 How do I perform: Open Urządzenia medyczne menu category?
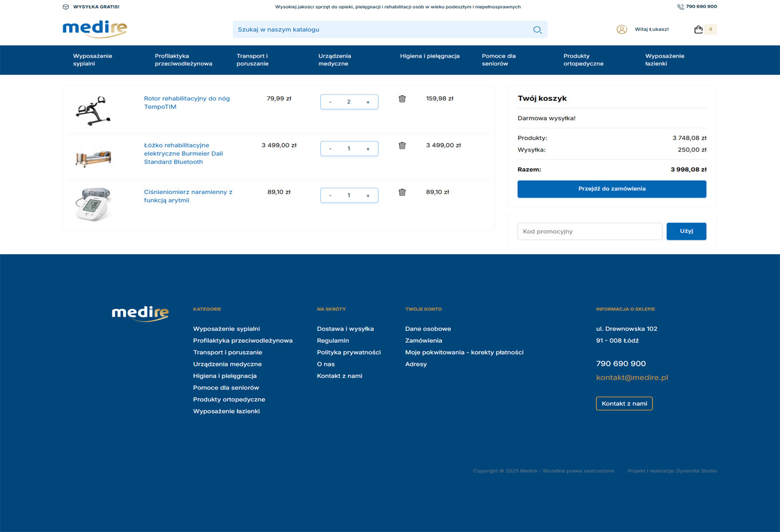pos(334,60)
